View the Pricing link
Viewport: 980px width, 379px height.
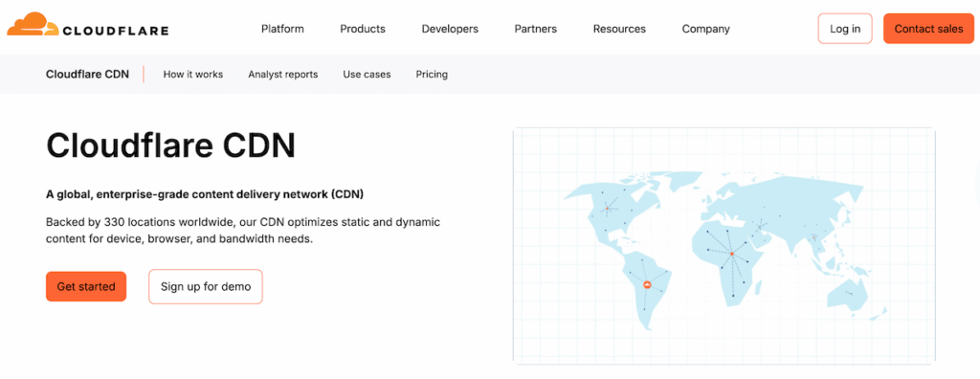pos(432,75)
